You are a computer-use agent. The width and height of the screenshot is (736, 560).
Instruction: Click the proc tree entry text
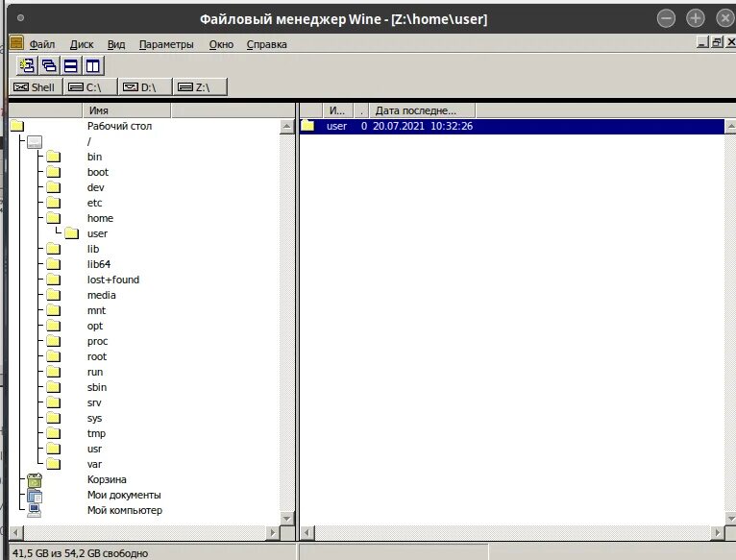[x=97, y=341]
